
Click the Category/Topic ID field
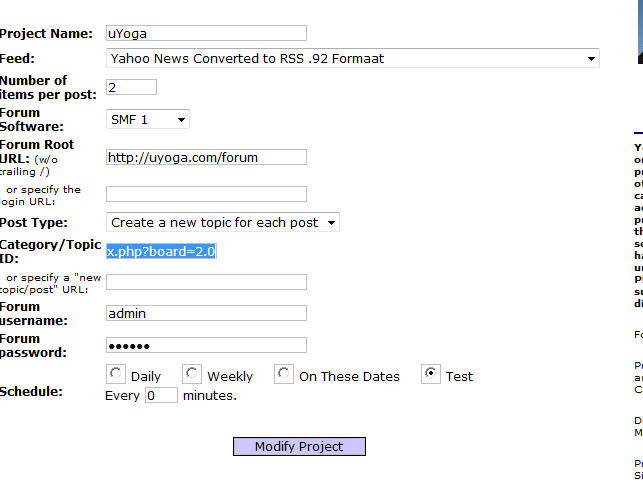161,252
